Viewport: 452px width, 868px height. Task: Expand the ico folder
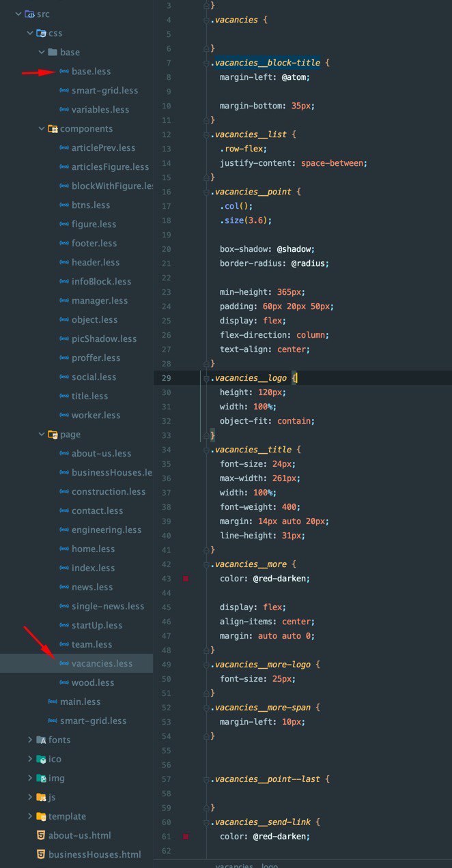click(x=29, y=759)
